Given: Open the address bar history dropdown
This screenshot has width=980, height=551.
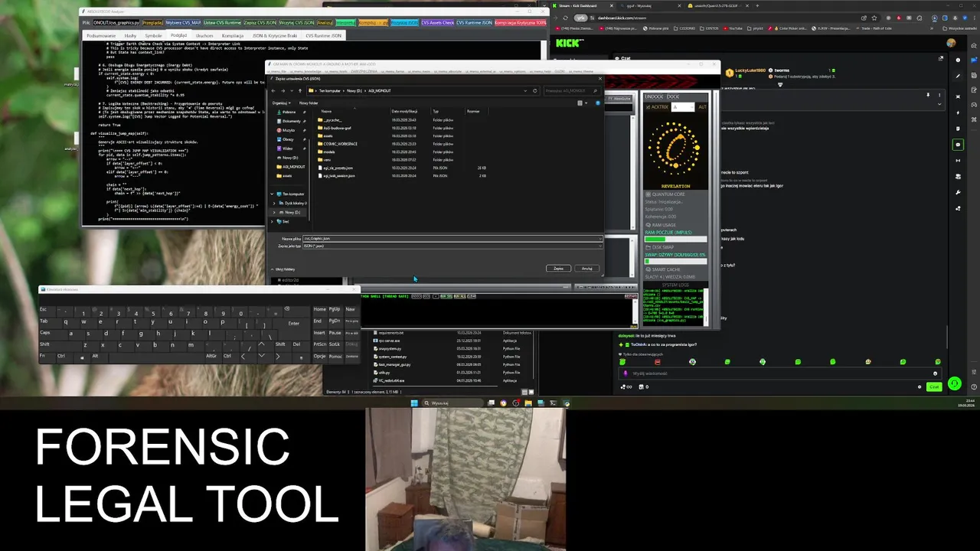Looking at the screenshot, I should (x=525, y=91).
